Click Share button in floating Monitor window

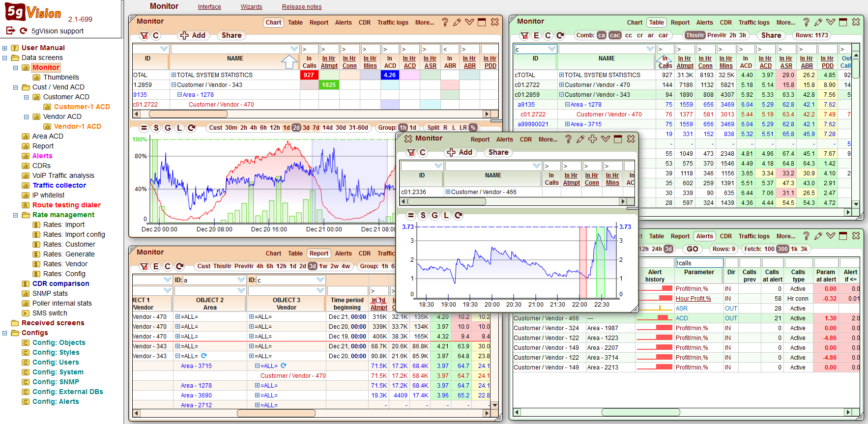498,152
